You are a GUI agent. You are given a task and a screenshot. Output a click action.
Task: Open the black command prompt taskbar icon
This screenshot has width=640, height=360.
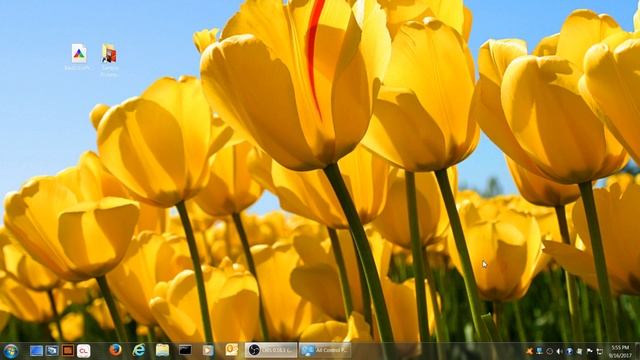[x=185, y=350]
